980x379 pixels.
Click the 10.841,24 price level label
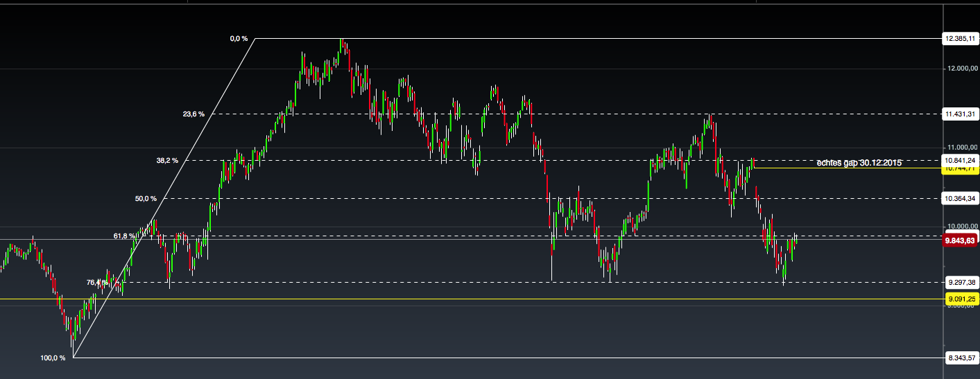[960, 159]
